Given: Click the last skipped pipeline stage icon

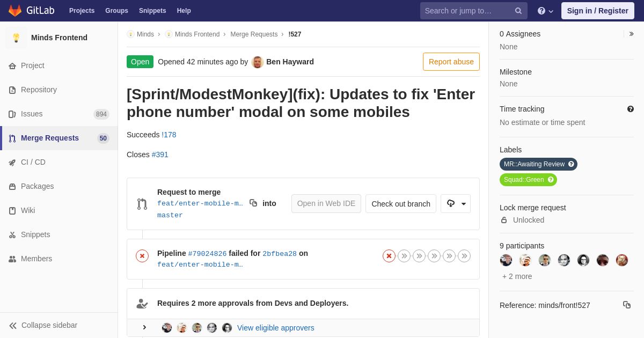Looking at the screenshot, I should [464, 256].
